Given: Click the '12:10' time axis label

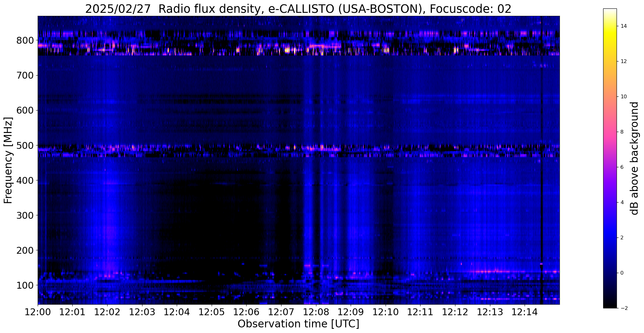Looking at the screenshot, I should [386, 312].
